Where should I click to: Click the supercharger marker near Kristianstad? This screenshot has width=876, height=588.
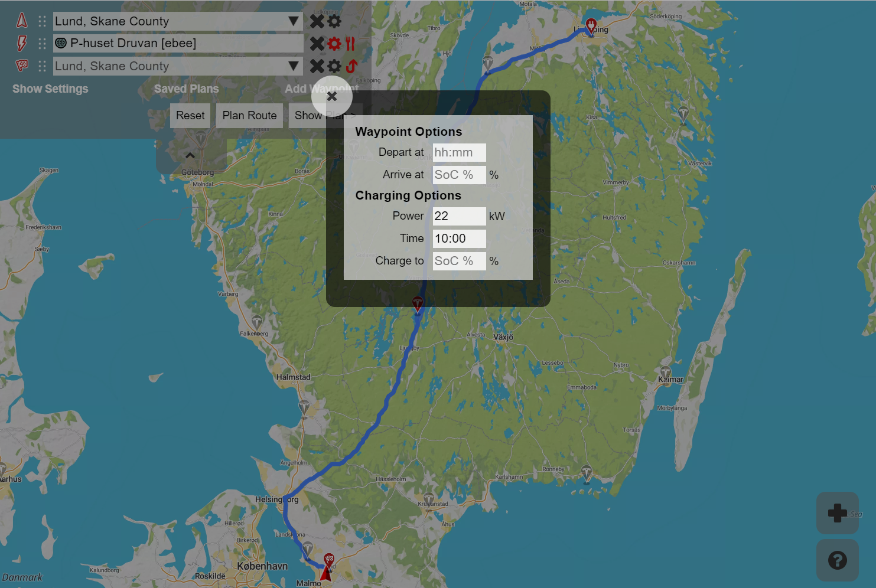coord(428,499)
